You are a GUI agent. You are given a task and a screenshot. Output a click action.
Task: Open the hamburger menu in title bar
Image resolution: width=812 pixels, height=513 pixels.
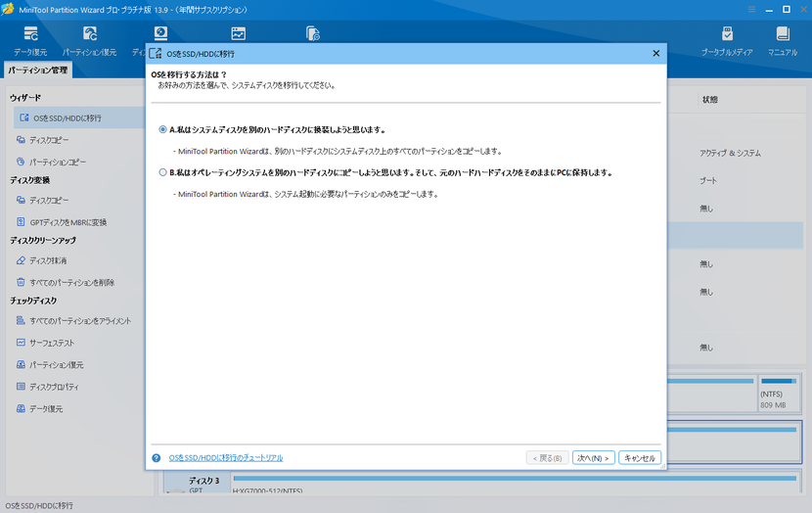coord(751,10)
